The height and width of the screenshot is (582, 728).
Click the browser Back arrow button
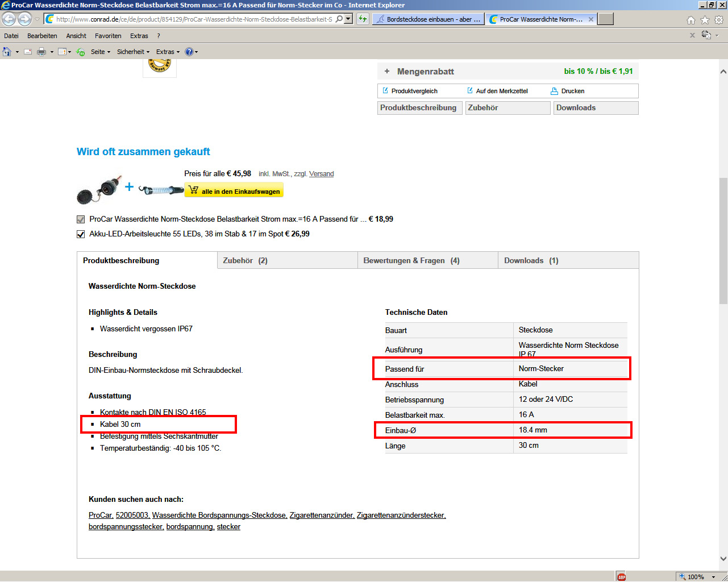(9, 19)
